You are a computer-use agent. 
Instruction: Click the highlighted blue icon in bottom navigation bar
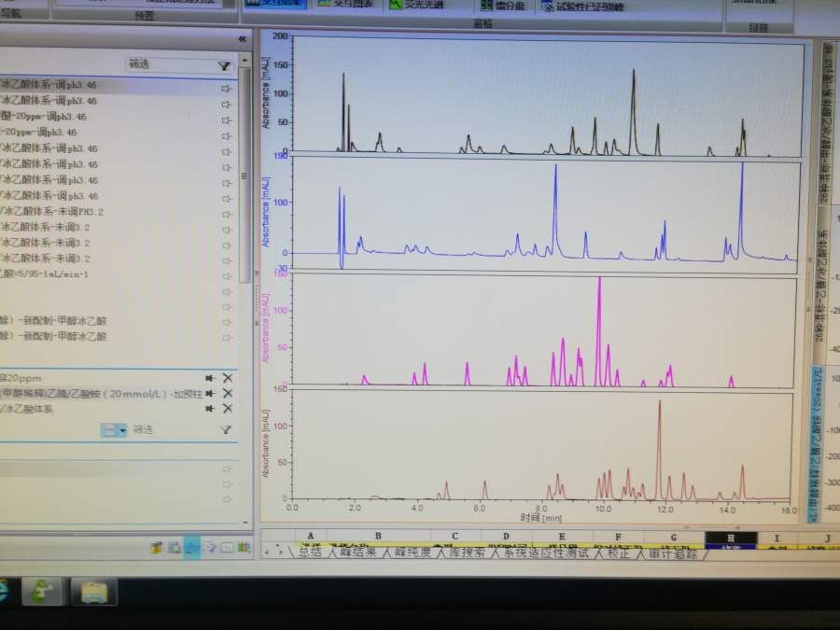191,548
